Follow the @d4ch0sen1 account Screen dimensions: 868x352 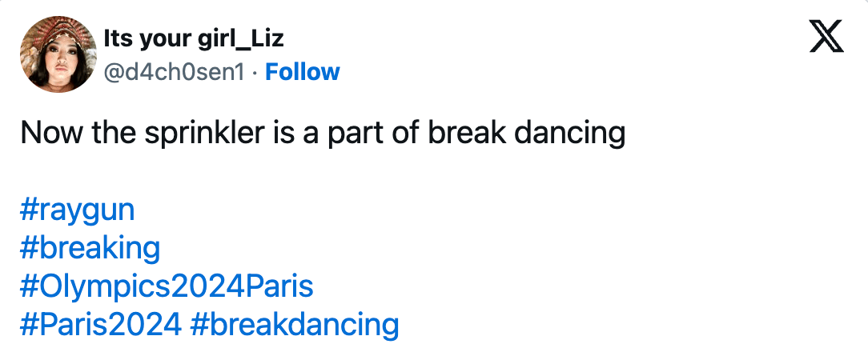(x=303, y=72)
